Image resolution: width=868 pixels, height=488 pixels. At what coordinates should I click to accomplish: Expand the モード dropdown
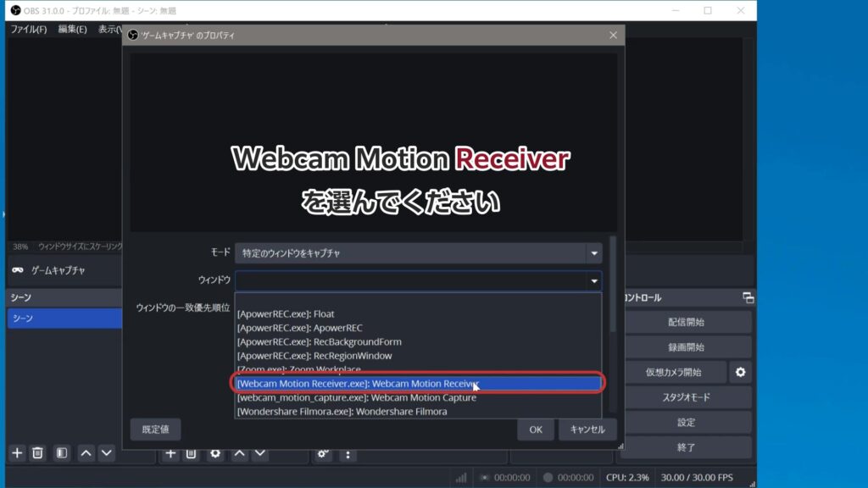(x=593, y=252)
